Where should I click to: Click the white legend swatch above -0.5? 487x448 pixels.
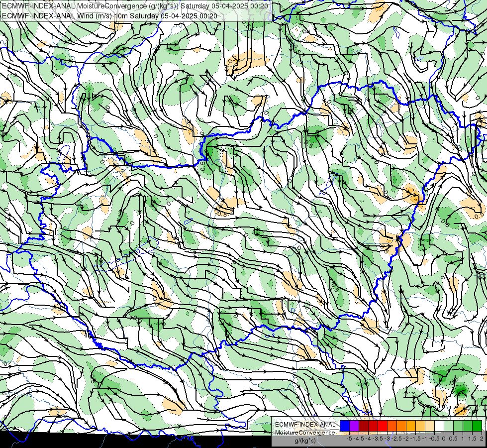439,426
